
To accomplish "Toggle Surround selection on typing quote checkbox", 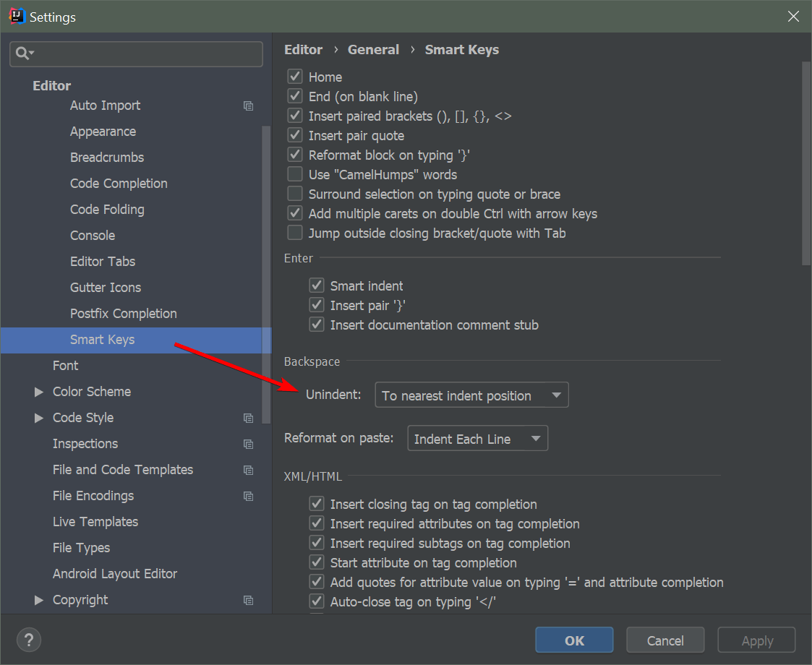I will pyautogui.click(x=295, y=194).
